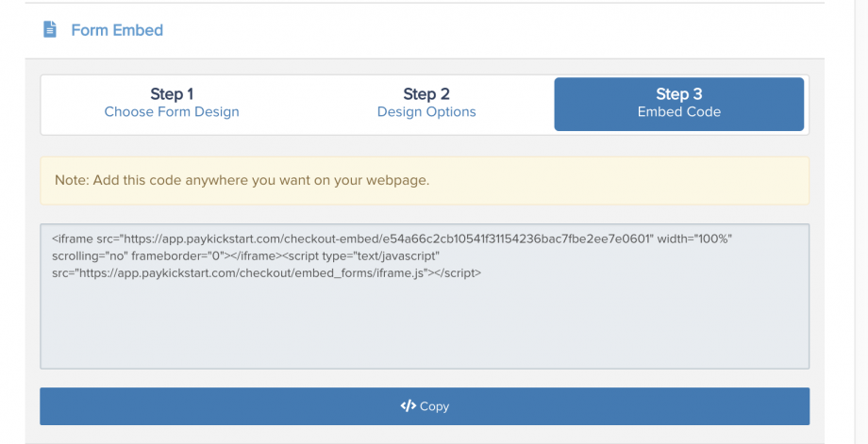The image size is (868, 444).
Task: Select the active Step 3 tab
Action: coord(678,104)
